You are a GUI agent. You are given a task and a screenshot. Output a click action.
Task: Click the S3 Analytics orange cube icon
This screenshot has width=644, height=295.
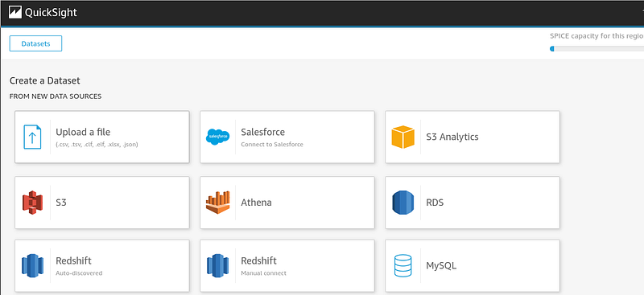coord(403,137)
